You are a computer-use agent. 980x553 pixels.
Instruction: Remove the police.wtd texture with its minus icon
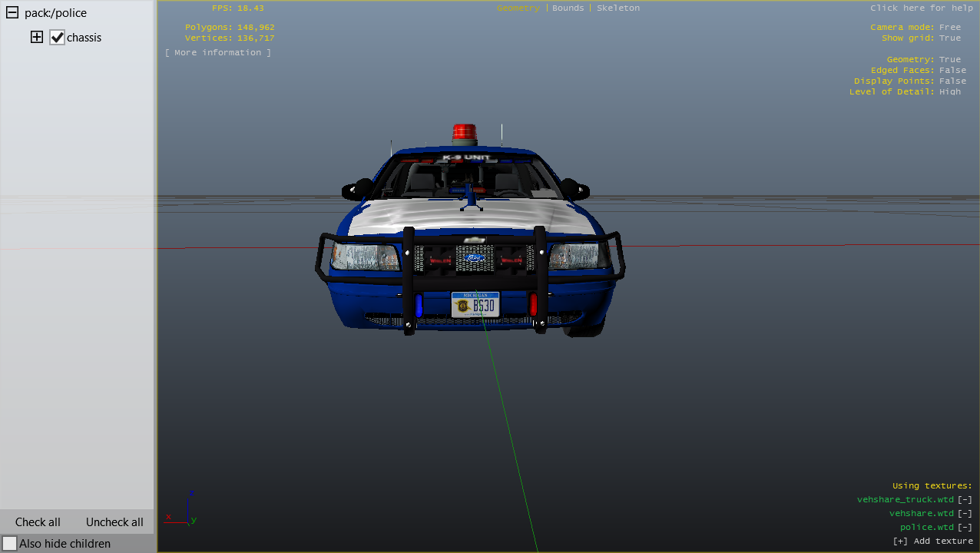point(965,527)
